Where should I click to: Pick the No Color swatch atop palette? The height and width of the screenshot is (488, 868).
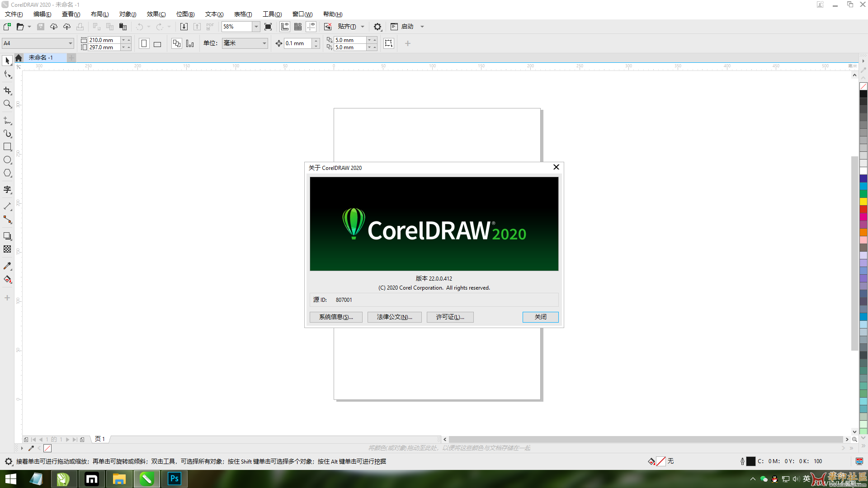[x=863, y=86]
